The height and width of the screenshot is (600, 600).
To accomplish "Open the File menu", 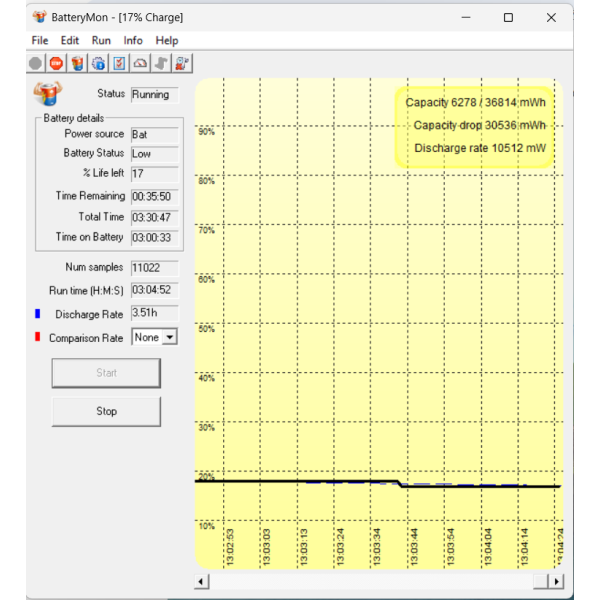I will [40, 41].
